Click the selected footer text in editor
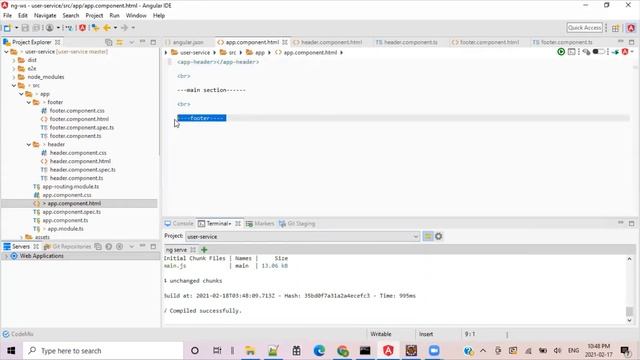Viewport: 640px width, 360px height. [202, 118]
